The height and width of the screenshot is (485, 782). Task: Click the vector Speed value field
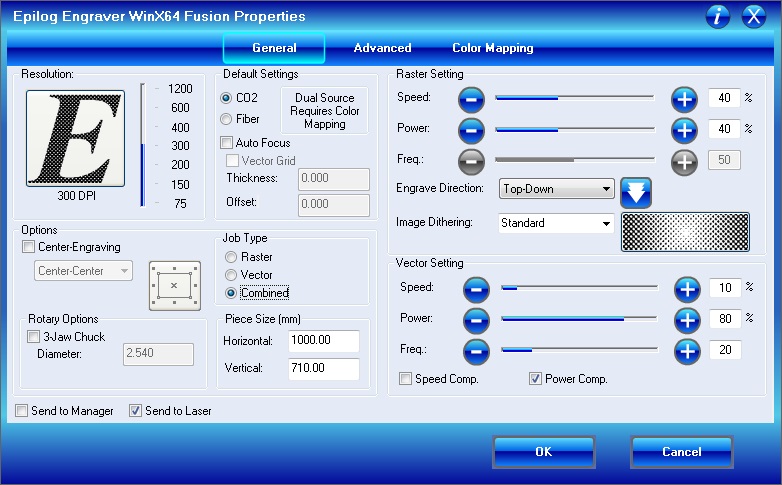coord(725,288)
